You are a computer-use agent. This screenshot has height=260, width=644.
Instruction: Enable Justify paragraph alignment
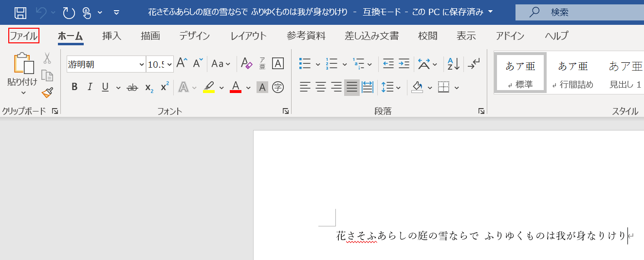(351, 88)
